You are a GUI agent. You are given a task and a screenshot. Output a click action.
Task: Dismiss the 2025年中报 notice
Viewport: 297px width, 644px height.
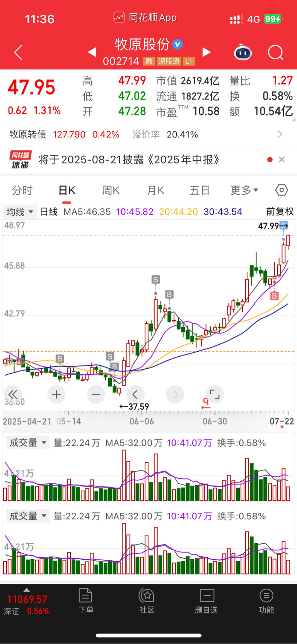pos(282,160)
